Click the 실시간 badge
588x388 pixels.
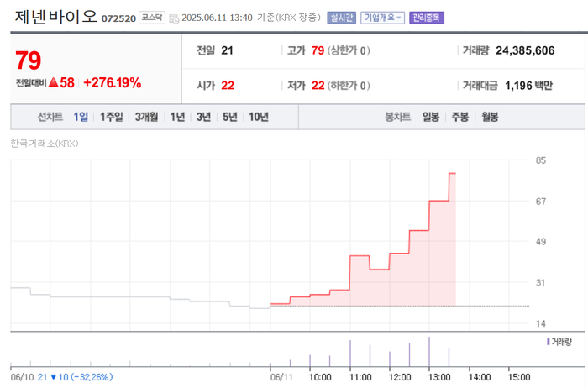tap(341, 18)
